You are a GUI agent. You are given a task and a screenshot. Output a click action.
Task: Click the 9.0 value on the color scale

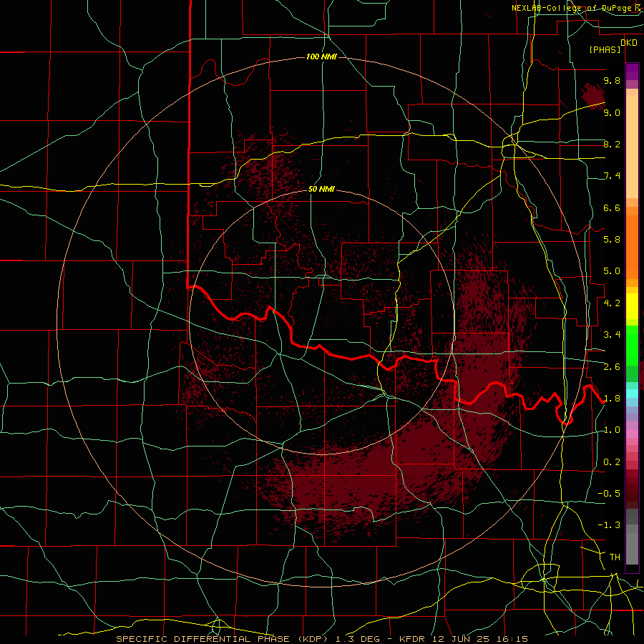click(612, 112)
